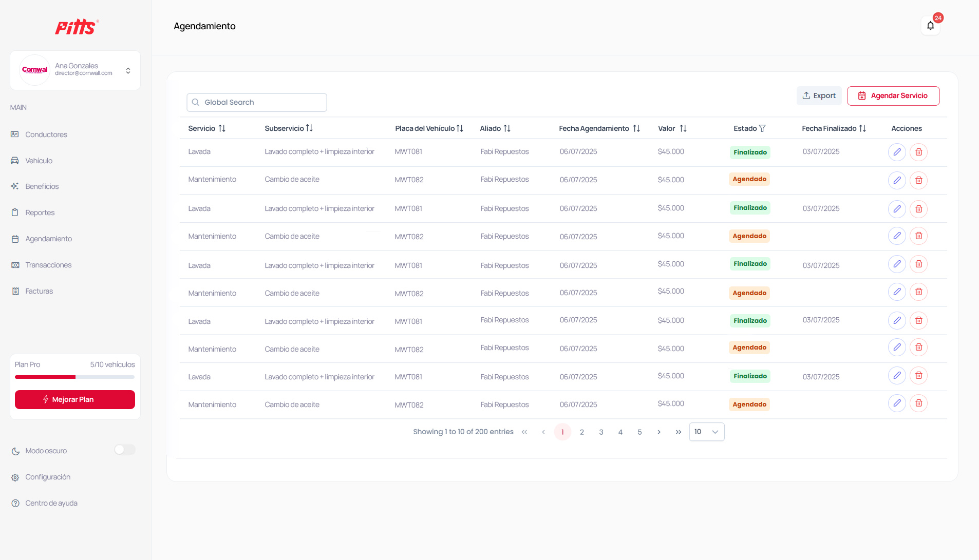Image resolution: width=979 pixels, height=560 pixels.
Task: Toggle Modo oscuro switch
Action: click(x=124, y=450)
